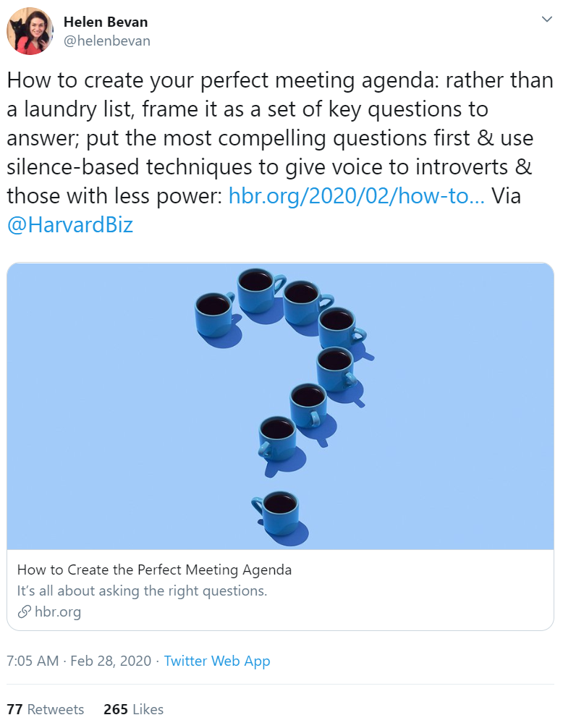Screen dimensions: 563x728
Task: Open the coffee cups question mark image
Action: (281, 406)
